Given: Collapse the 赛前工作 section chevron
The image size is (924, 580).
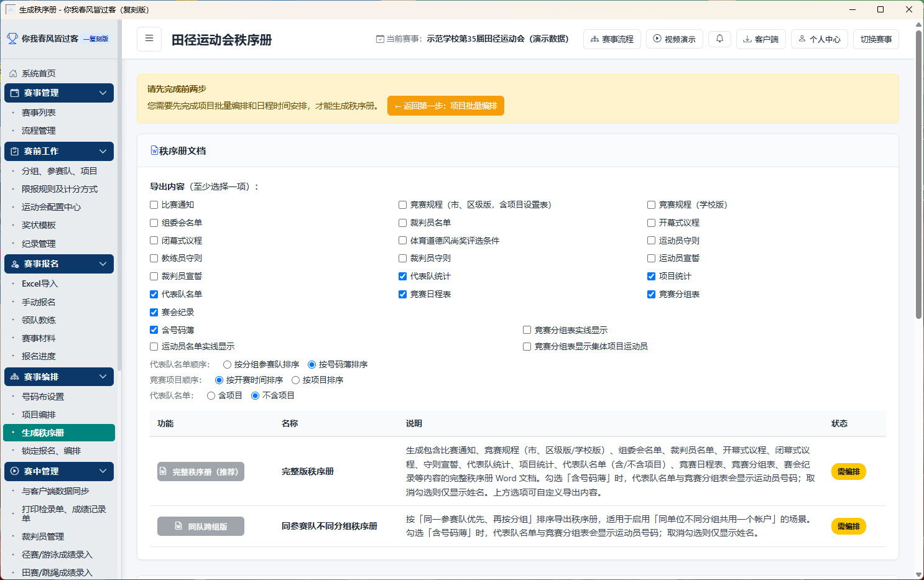Looking at the screenshot, I should point(103,151).
